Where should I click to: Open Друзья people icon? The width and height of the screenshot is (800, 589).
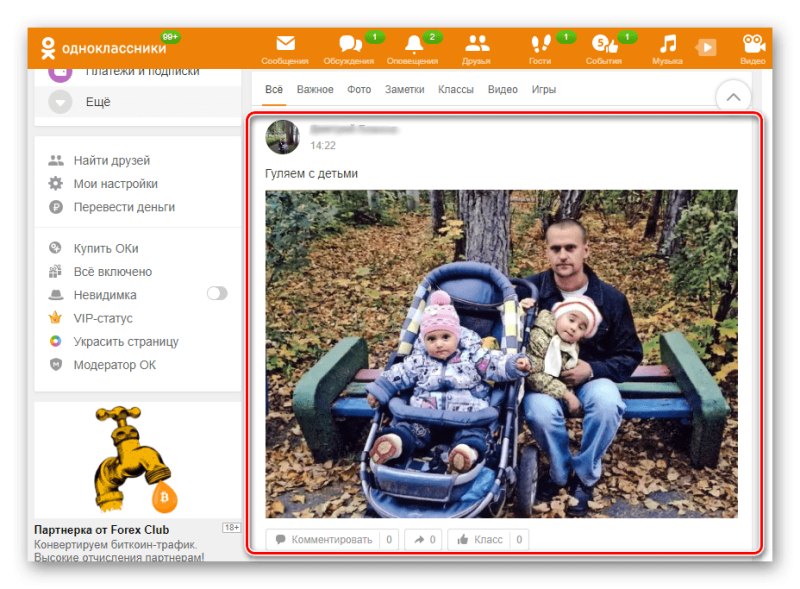[477, 43]
